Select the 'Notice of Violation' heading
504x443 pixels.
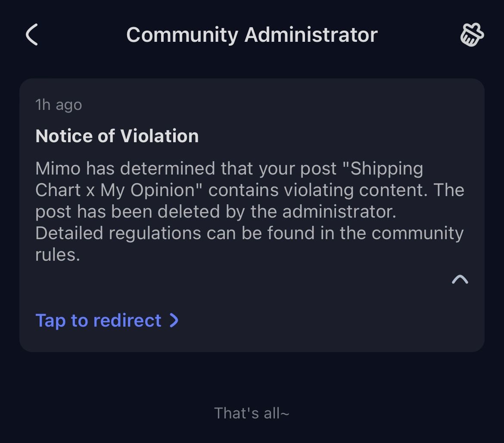point(117,136)
